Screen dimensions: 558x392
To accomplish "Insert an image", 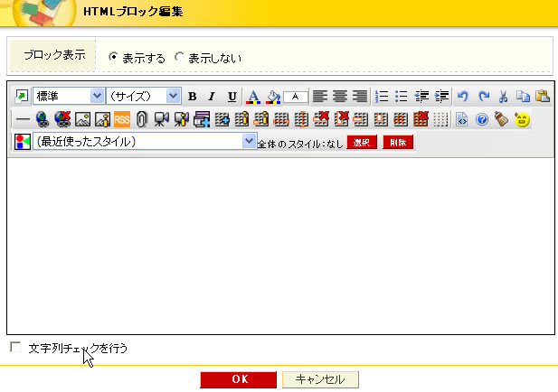I will 82,120.
